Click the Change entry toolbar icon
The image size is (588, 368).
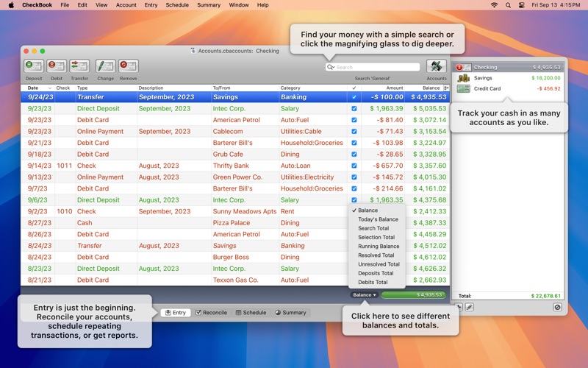pos(105,66)
